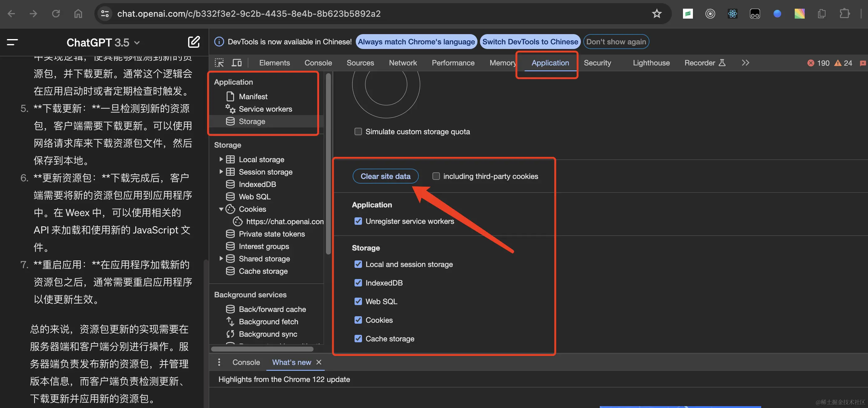The image size is (868, 408).
Task: Close the What's new drawer tab
Action: coord(319,362)
